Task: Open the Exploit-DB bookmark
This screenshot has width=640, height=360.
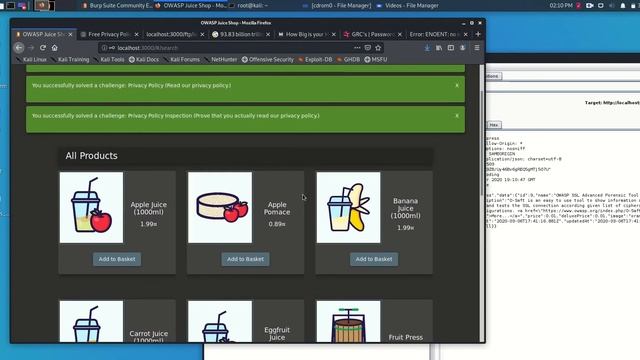Action: tap(315, 60)
